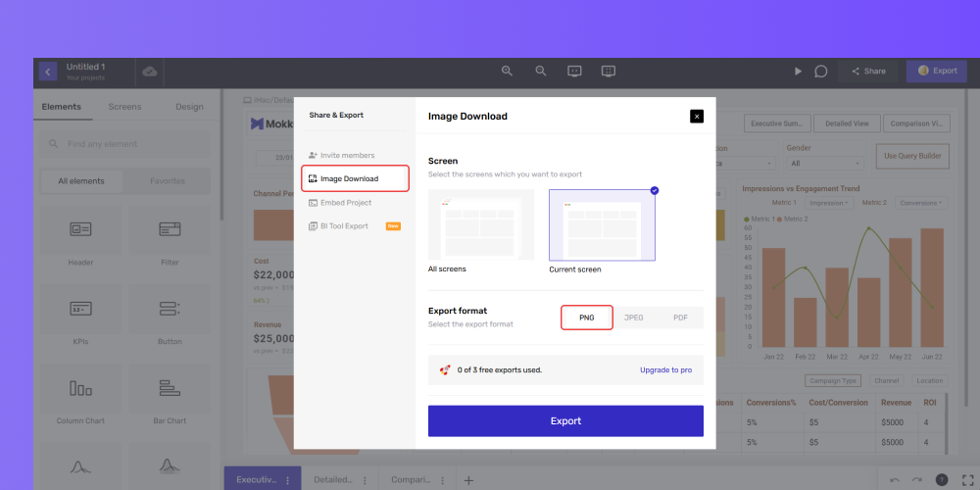Select JPEG export format

tap(634, 318)
